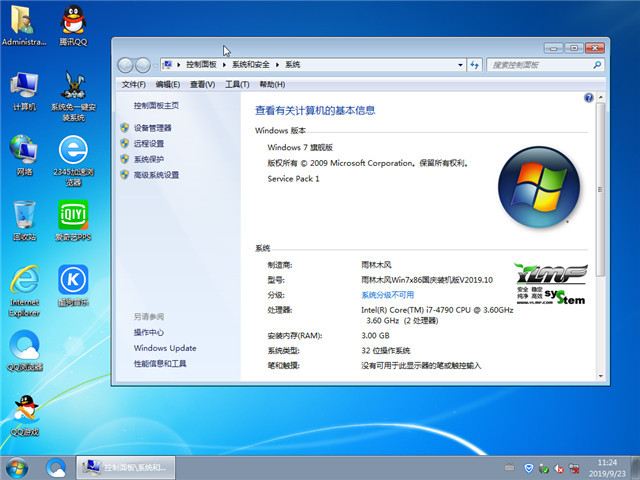Open 远程设置 link
This screenshot has height=480, width=640.
pos(149,143)
